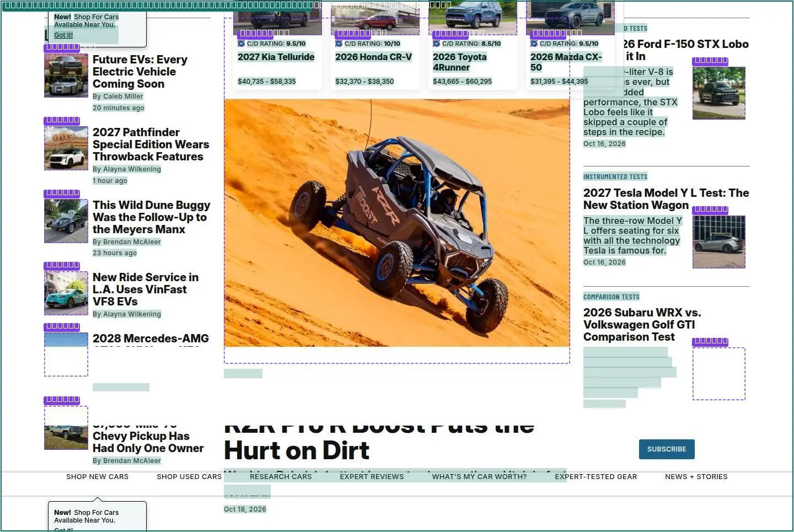Click Alayna Wilkening byline under the VinFast story
The height and width of the screenshot is (532, 794).
pyautogui.click(x=127, y=314)
